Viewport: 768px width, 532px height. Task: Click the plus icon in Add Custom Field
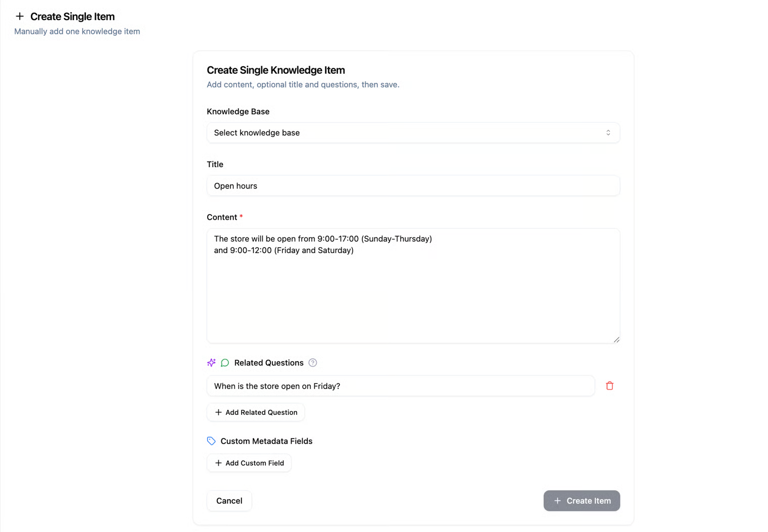pos(218,463)
